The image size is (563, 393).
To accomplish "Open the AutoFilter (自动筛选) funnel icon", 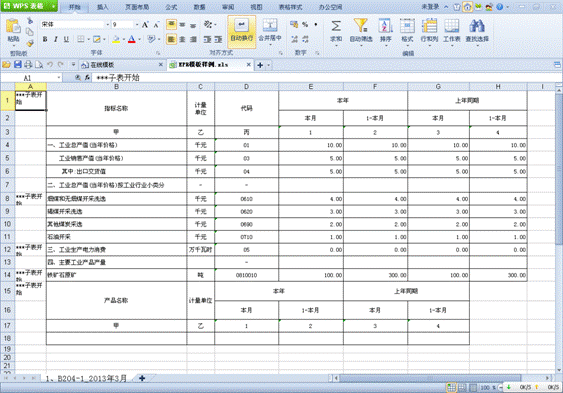I will point(360,27).
